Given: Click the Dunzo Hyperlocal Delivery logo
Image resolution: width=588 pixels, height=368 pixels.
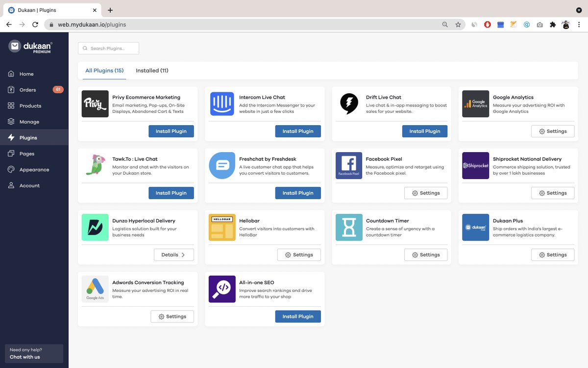Looking at the screenshot, I should tap(95, 227).
